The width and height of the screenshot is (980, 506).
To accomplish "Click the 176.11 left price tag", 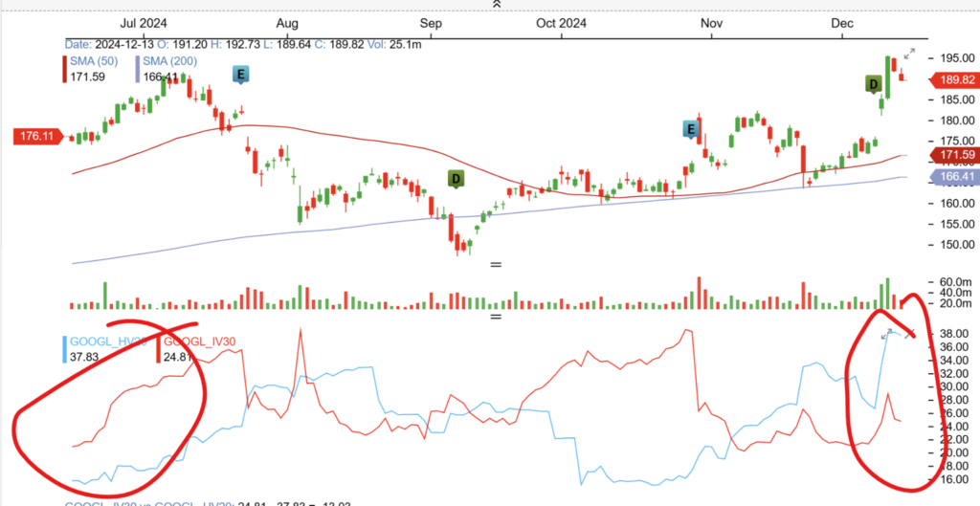I will (38, 136).
